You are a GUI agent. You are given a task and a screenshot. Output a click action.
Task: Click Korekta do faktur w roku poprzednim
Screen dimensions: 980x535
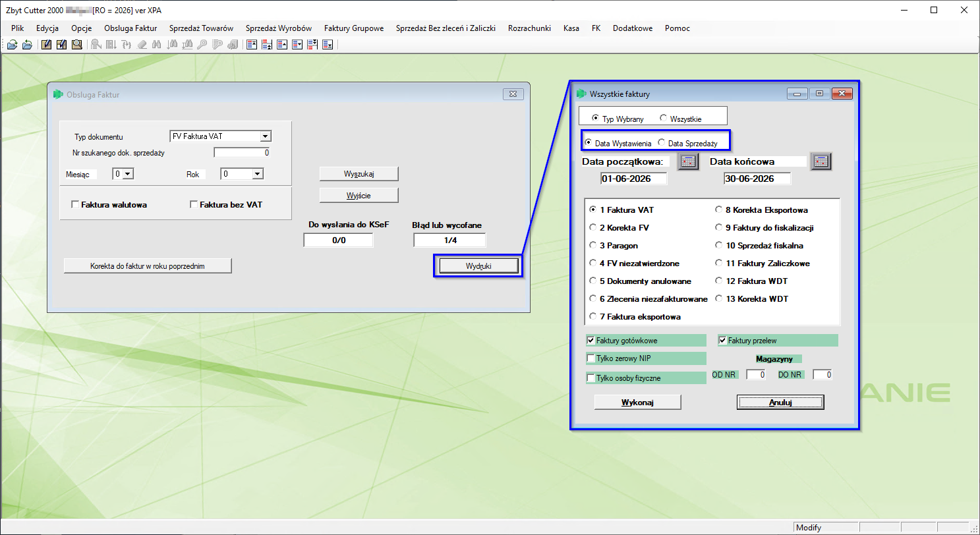[148, 266]
